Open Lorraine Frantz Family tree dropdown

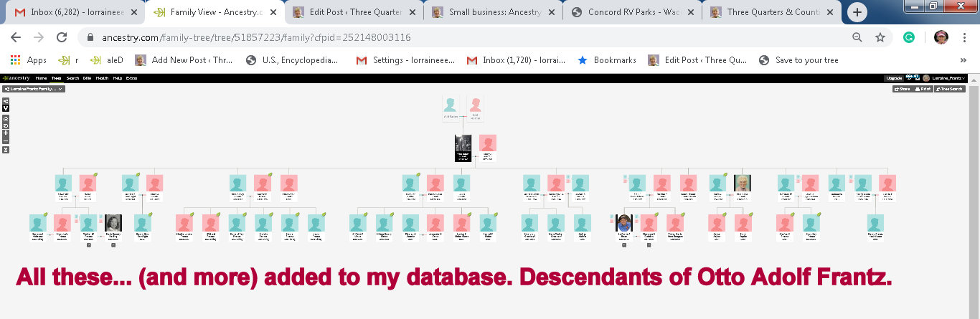34,89
